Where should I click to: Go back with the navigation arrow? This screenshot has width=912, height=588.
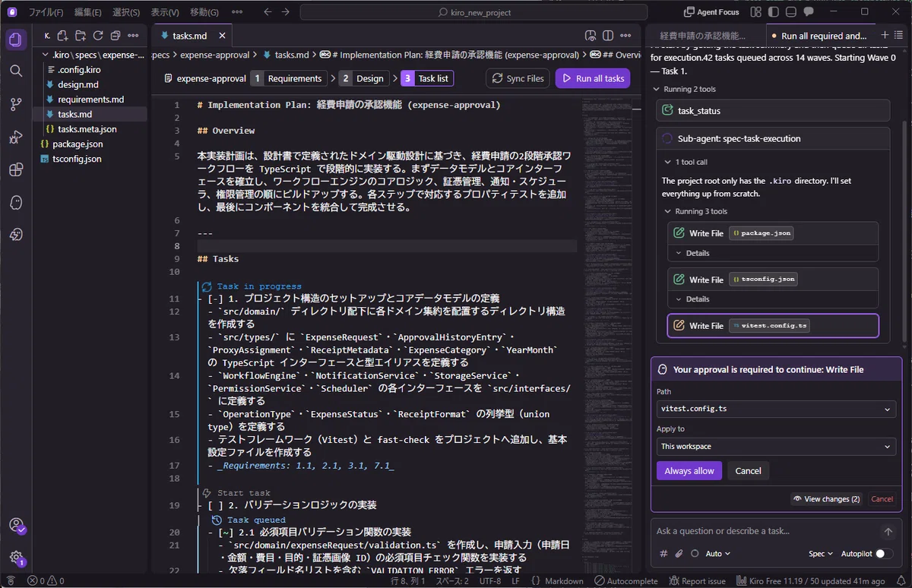pos(268,12)
